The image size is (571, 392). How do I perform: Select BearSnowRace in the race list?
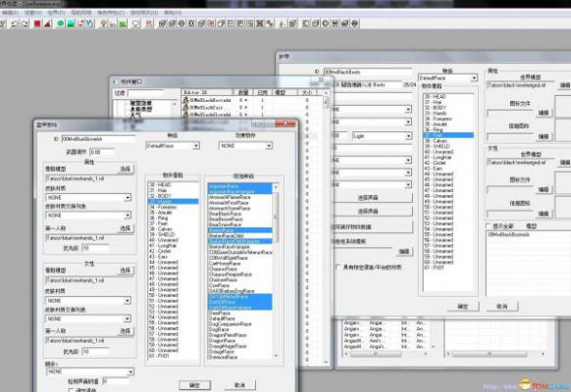[239, 224]
